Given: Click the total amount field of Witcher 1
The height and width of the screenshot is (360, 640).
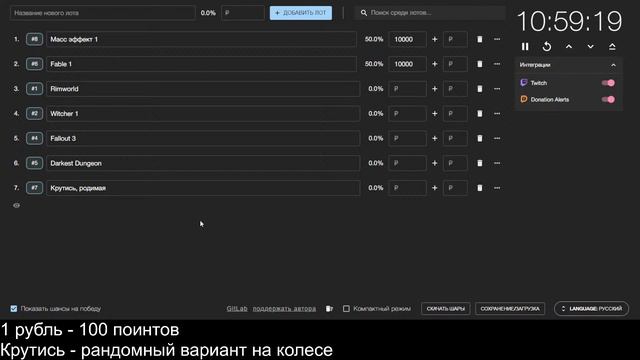Looking at the screenshot, I should click(x=407, y=114).
